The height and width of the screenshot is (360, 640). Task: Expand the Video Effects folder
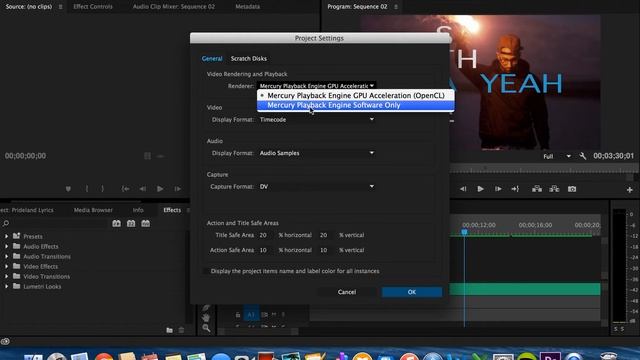[x=7, y=266]
